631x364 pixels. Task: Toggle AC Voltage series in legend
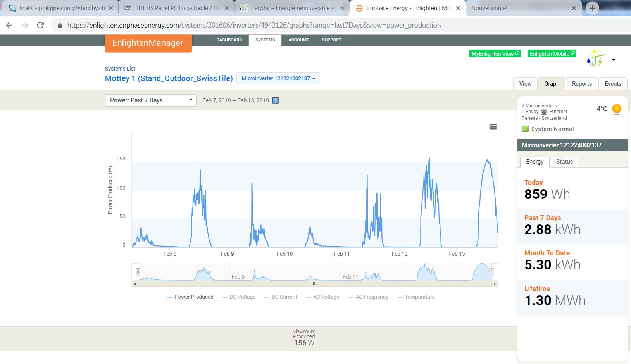(322, 297)
